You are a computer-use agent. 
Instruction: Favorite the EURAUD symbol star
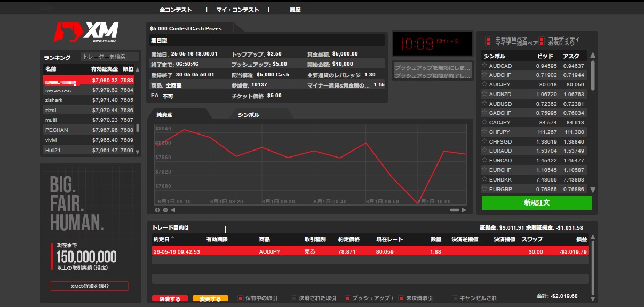point(484,151)
